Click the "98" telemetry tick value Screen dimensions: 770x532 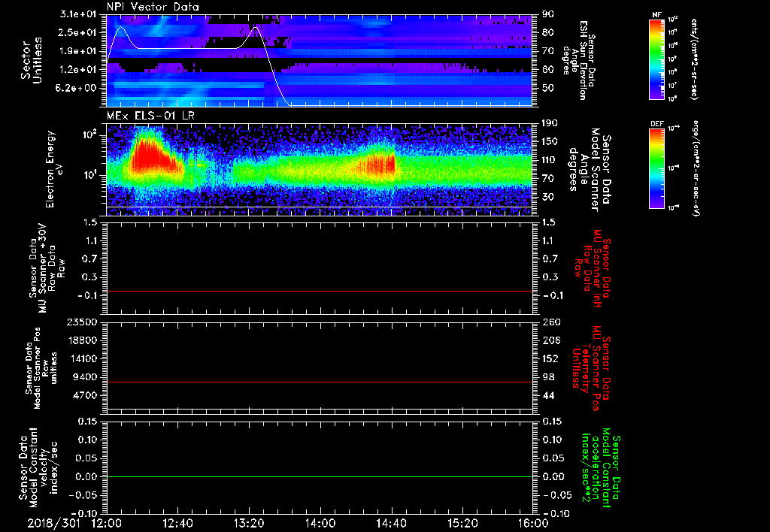coord(548,377)
